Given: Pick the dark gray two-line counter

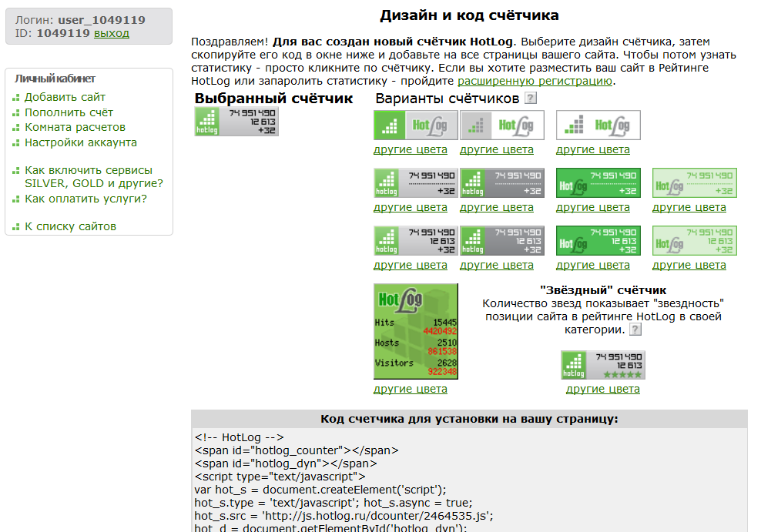Looking at the screenshot, I should [x=502, y=182].
